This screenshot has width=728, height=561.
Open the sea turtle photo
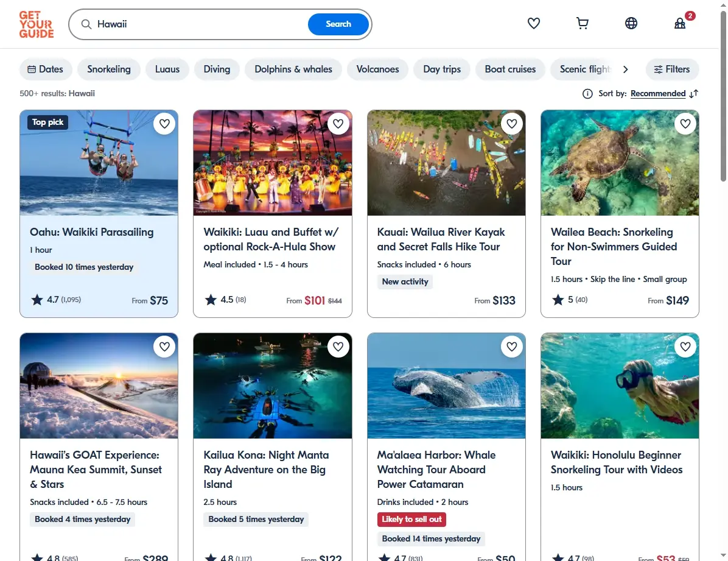(620, 163)
